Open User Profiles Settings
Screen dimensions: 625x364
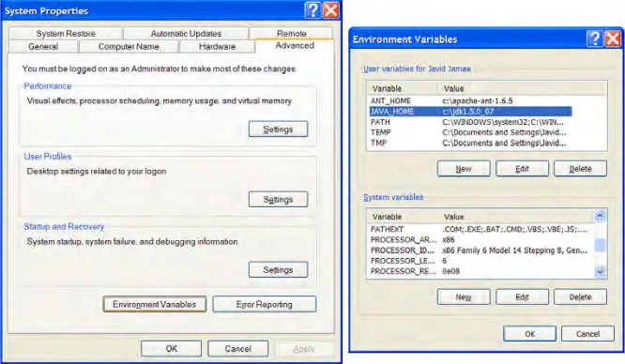[x=278, y=199]
